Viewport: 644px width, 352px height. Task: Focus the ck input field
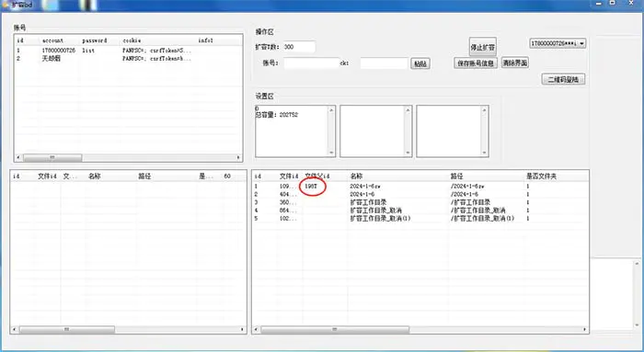[384, 63]
